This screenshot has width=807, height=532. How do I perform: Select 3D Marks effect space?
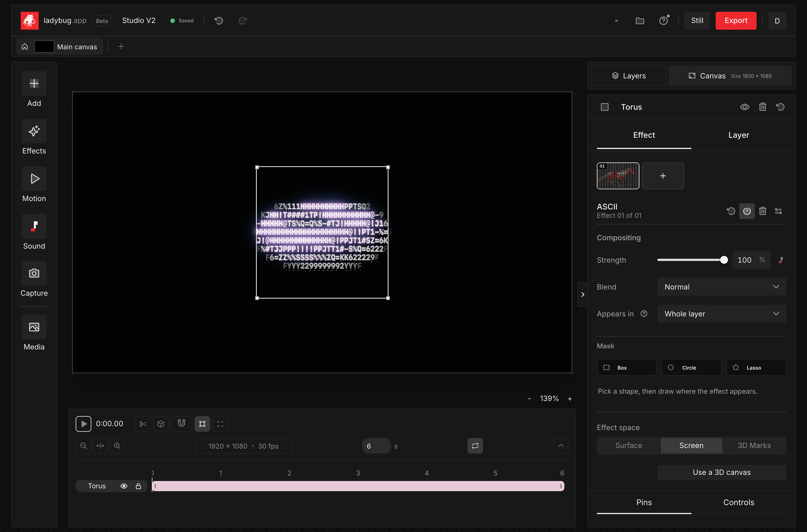pos(754,446)
